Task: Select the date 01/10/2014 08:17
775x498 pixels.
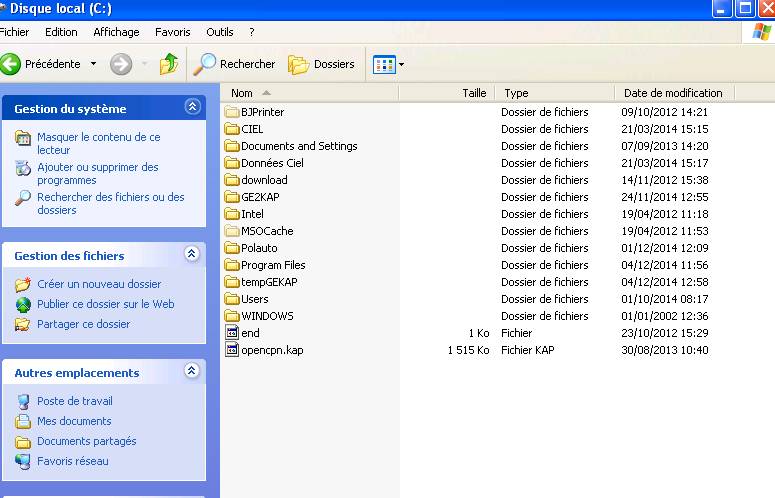Action: tap(665, 299)
